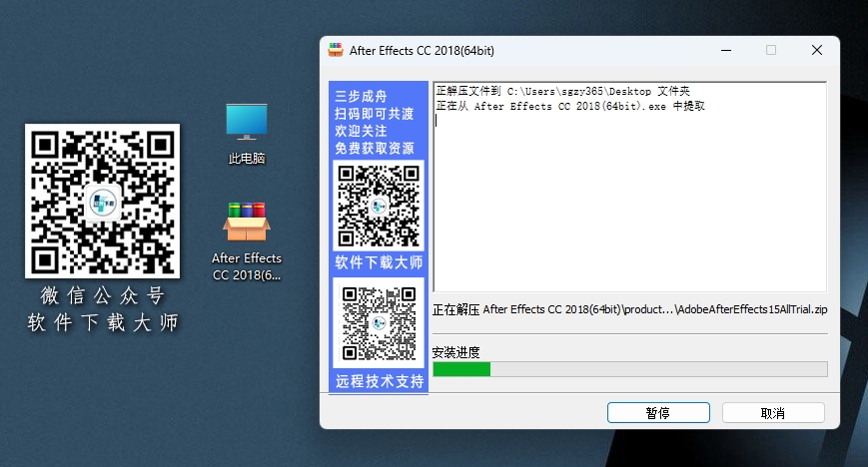Click the 暂停 button
This screenshot has width=868, height=467.
(658, 413)
